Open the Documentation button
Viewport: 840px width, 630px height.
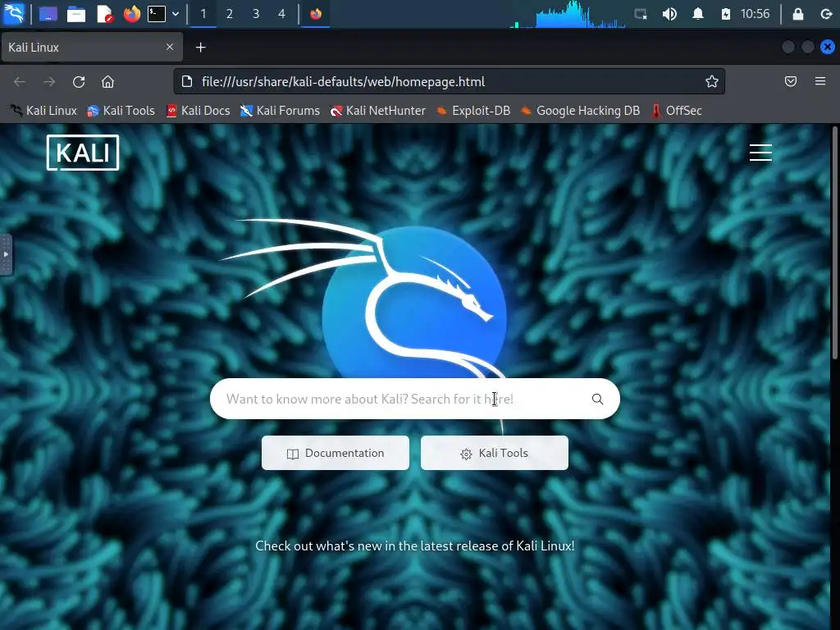(336, 453)
